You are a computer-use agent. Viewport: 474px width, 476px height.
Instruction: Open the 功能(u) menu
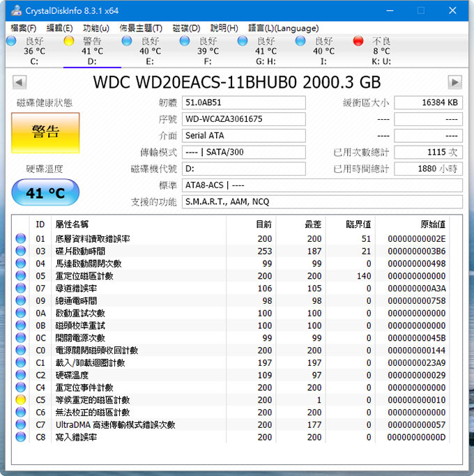click(x=96, y=29)
